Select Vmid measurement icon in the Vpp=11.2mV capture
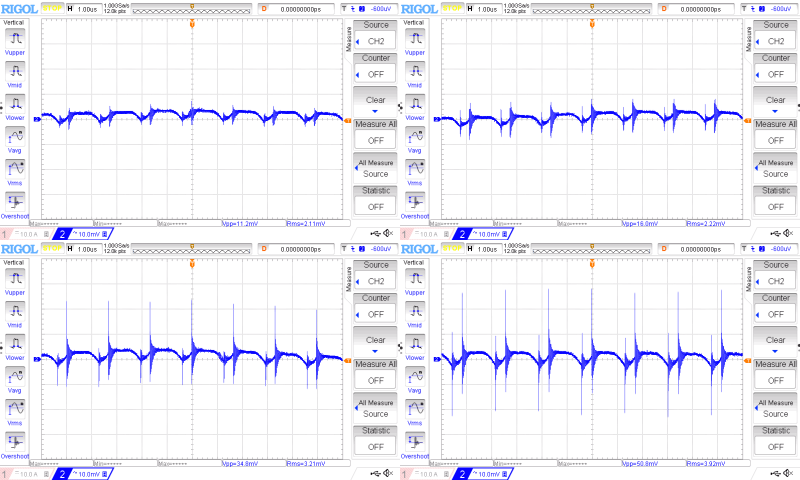The width and height of the screenshot is (800, 480). (x=16, y=73)
